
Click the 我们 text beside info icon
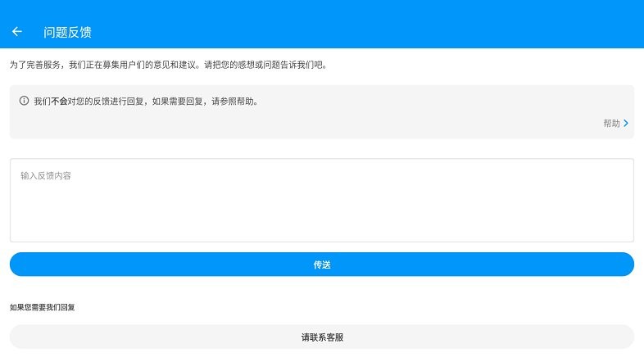(42, 102)
